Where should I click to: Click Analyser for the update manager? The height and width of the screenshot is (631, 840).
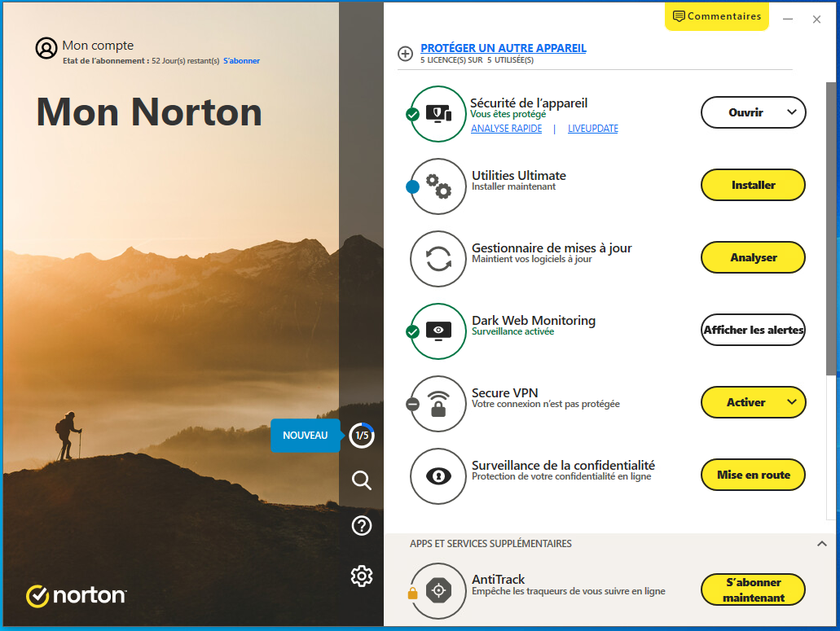tap(753, 257)
